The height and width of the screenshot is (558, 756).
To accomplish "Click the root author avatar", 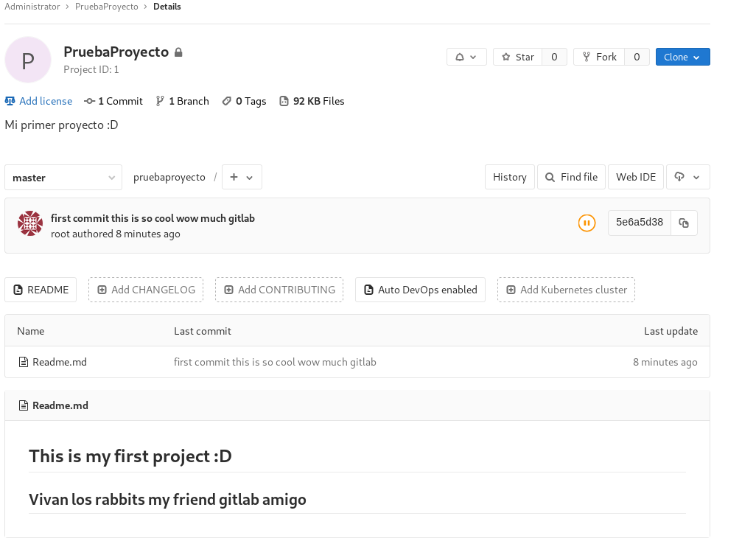I will tap(30, 223).
